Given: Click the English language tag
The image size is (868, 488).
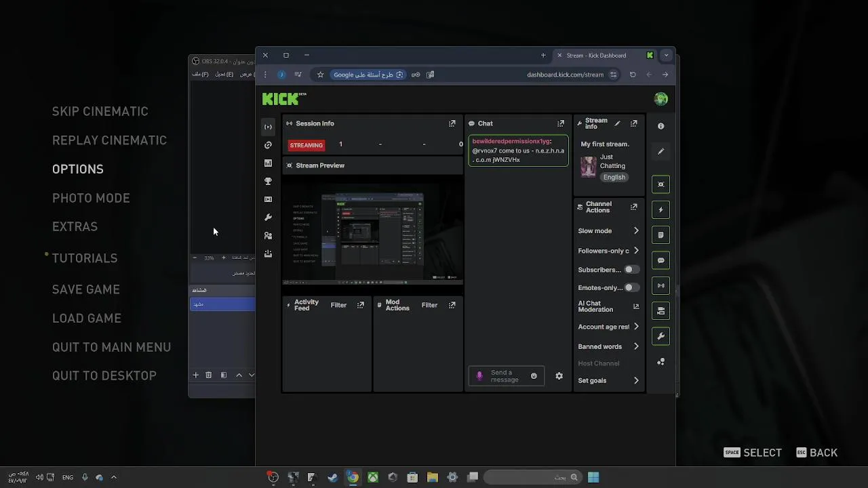Looking at the screenshot, I should pos(614,178).
